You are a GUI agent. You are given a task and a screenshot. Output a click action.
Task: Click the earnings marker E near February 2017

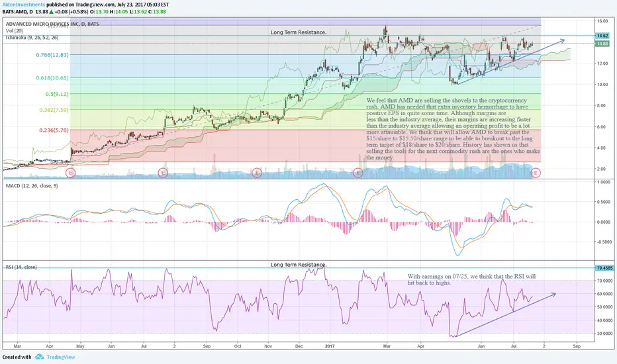coord(357,172)
